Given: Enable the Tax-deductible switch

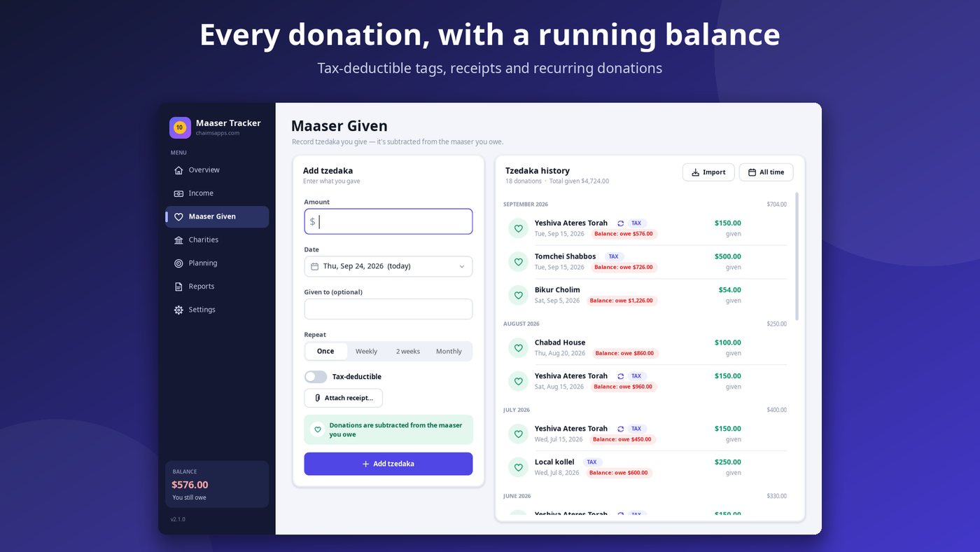Looking at the screenshot, I should click(x=316, y=377).
